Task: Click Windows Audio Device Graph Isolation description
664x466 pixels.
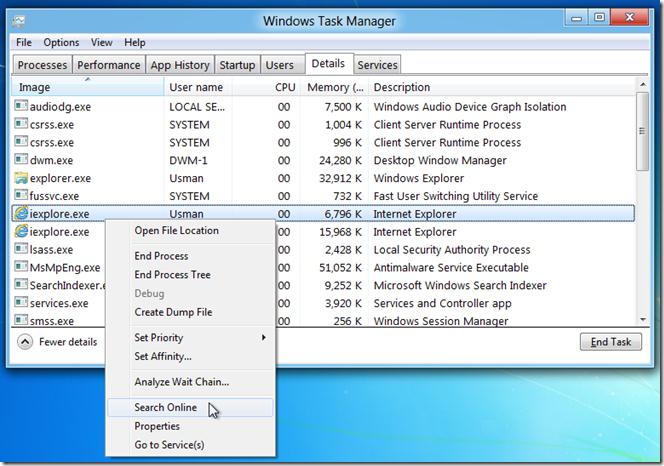Action: point(470,107)
